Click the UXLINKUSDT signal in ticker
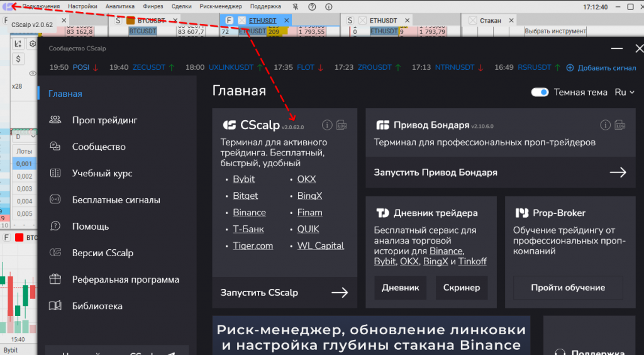Screen dimensions: 644x355 tap(231, 67)
